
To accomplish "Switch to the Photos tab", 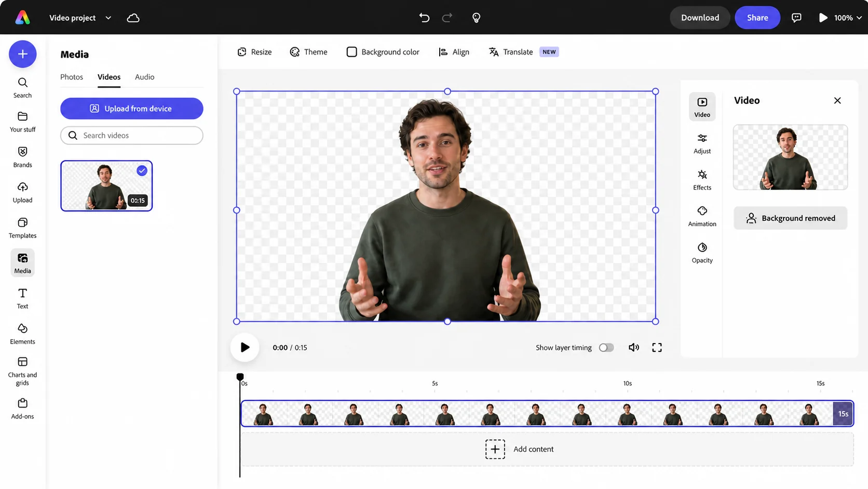I will [x=72, y=77].
